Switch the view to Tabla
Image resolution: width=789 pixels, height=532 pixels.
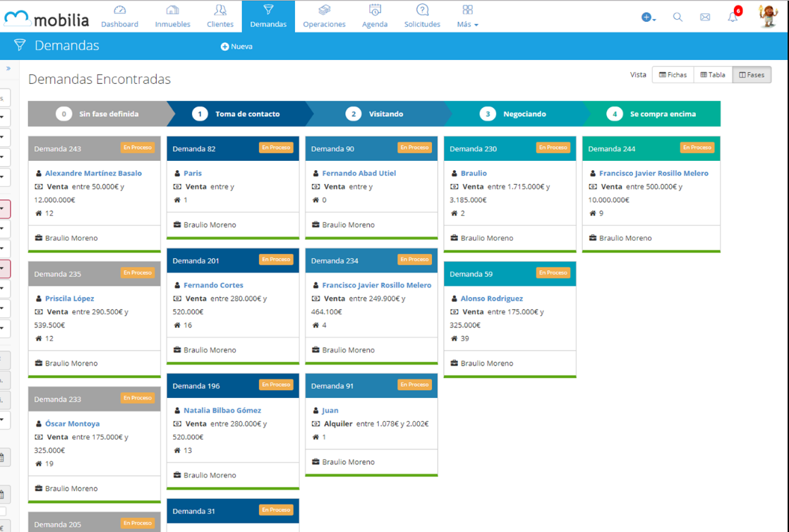pyautogui.click(x=713, y=75)
